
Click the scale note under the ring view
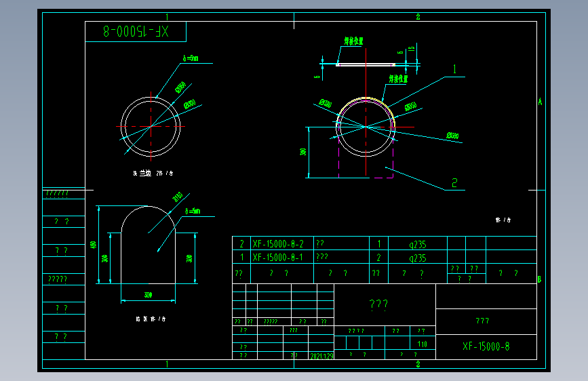click(153, 174)
